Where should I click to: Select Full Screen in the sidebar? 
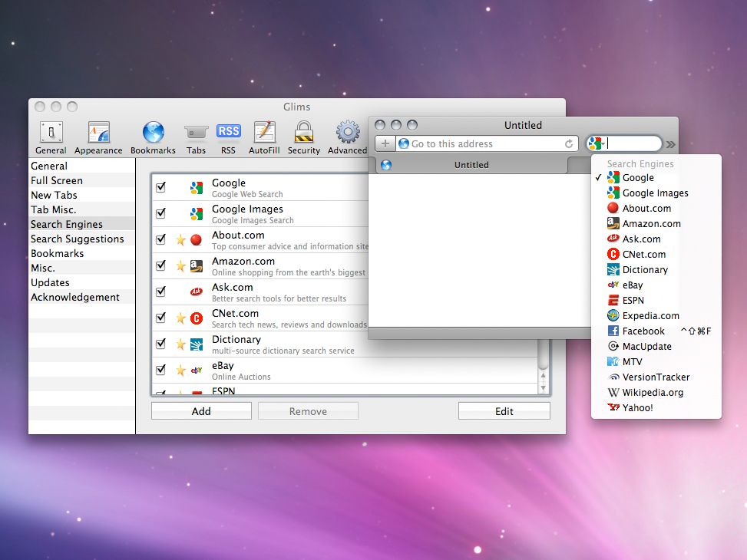click(82, 180)
